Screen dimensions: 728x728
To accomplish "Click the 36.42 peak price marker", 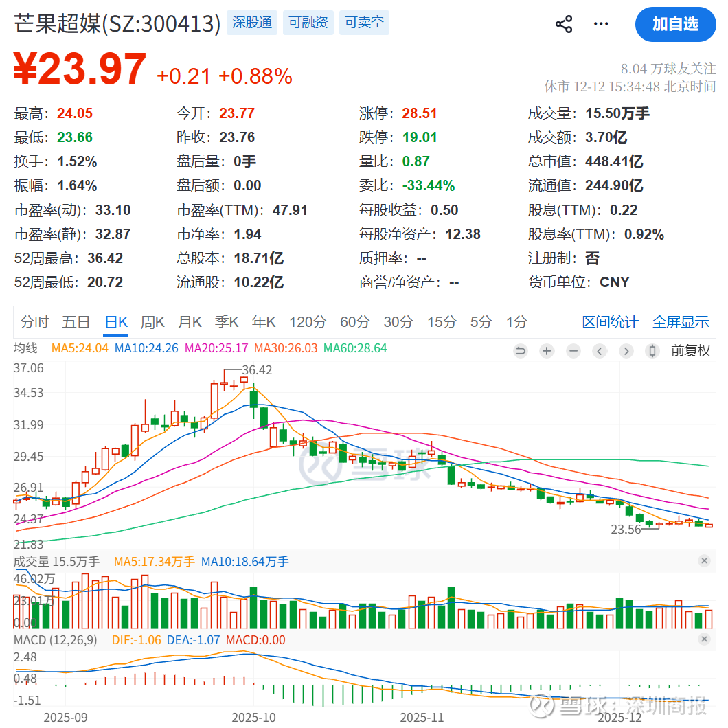I will [257, 370].
